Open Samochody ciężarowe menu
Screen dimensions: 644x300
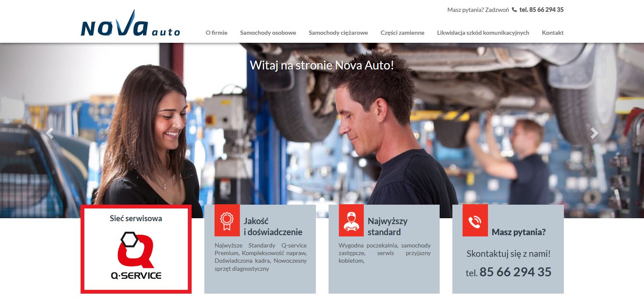point(338,33)
